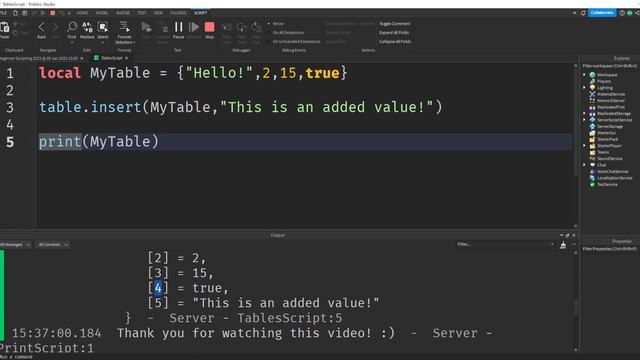This screenshot has width=640, height=360.
Task: Click Toggle Comment action
Action: pyautogui.click(x=395, y=24)
